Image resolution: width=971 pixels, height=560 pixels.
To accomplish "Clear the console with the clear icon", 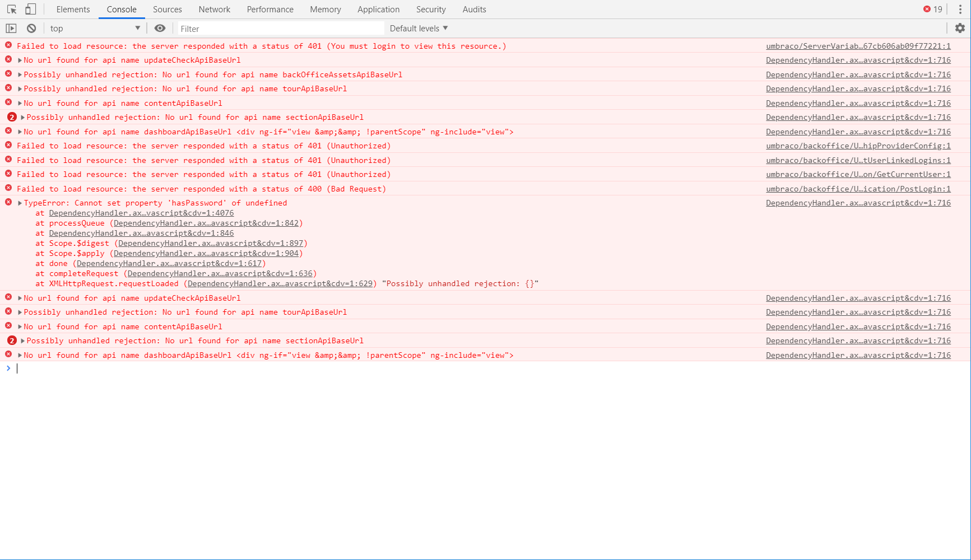I will 31,27.
